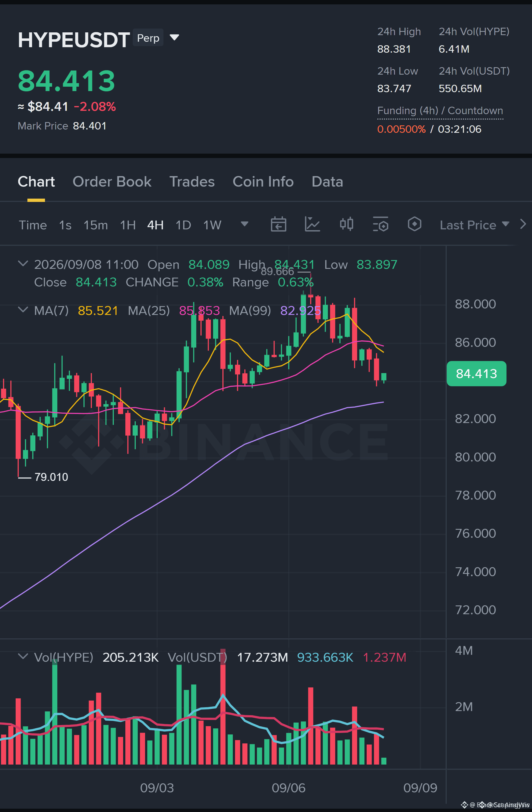Open the Trades tab

click(x=192, y=182)
